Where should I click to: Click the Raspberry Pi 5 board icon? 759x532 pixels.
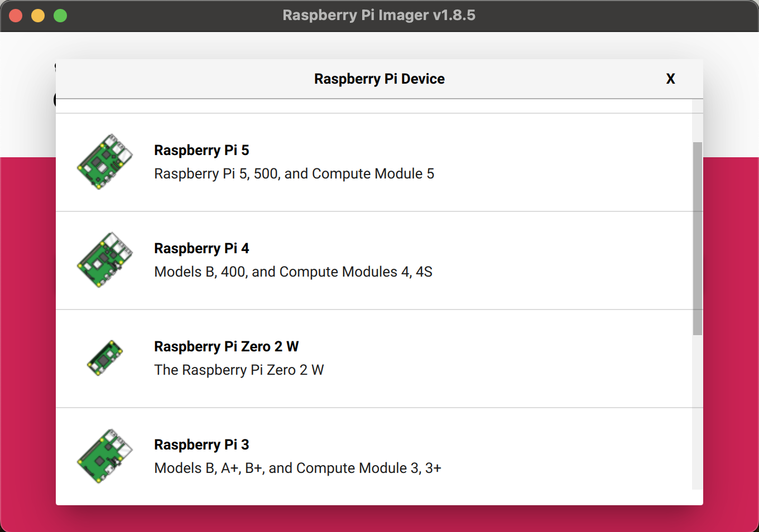105,162
